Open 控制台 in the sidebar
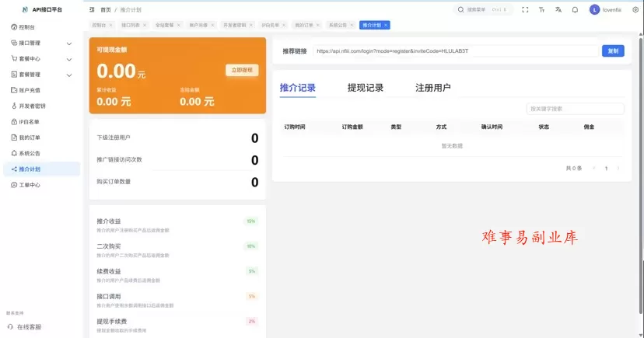Screen dimensions: 644x338 41,27
